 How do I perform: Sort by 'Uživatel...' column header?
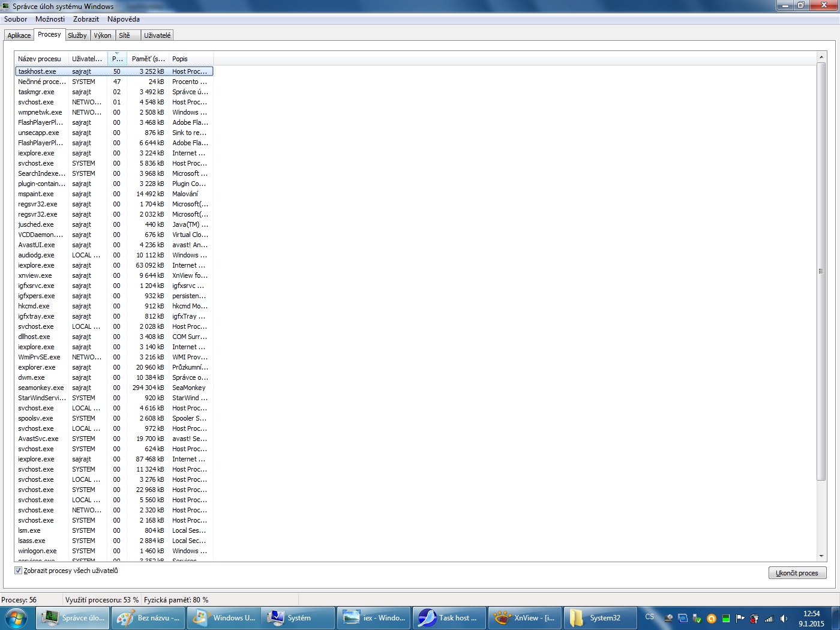pyautogui.click(x=88, y=59)
